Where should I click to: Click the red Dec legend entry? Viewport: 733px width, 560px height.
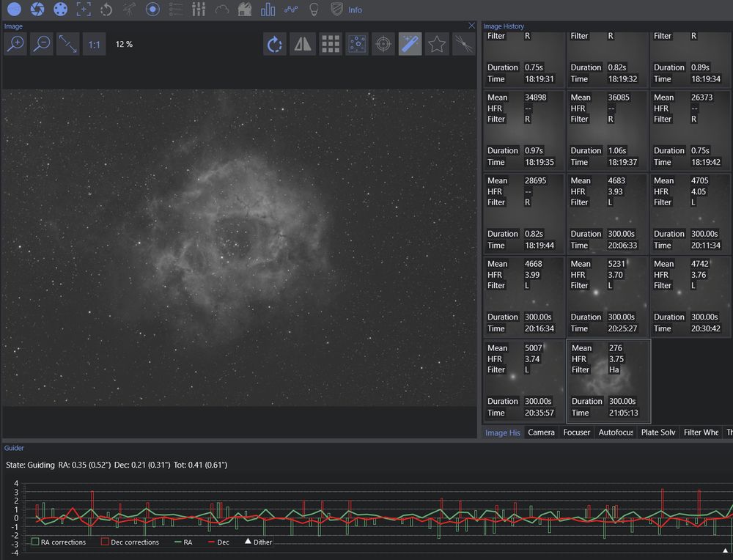coord(218,542)
